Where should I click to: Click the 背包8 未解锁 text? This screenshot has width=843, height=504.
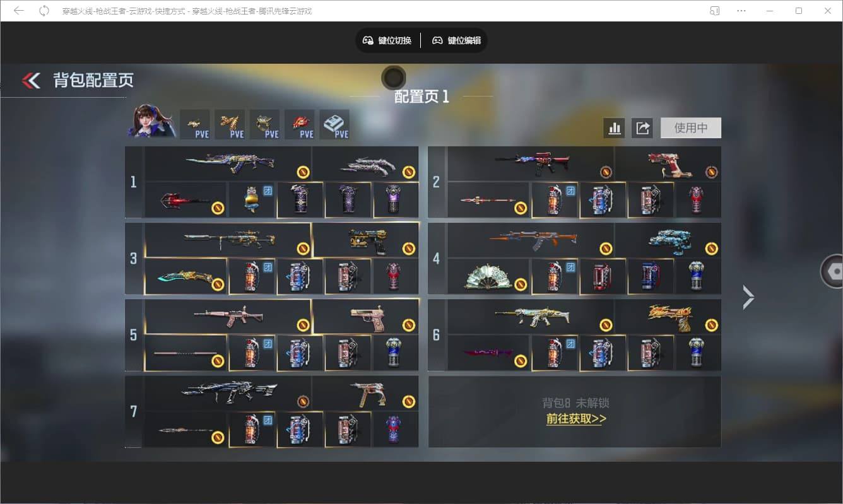pyautogui.click(x=576, y=403)
